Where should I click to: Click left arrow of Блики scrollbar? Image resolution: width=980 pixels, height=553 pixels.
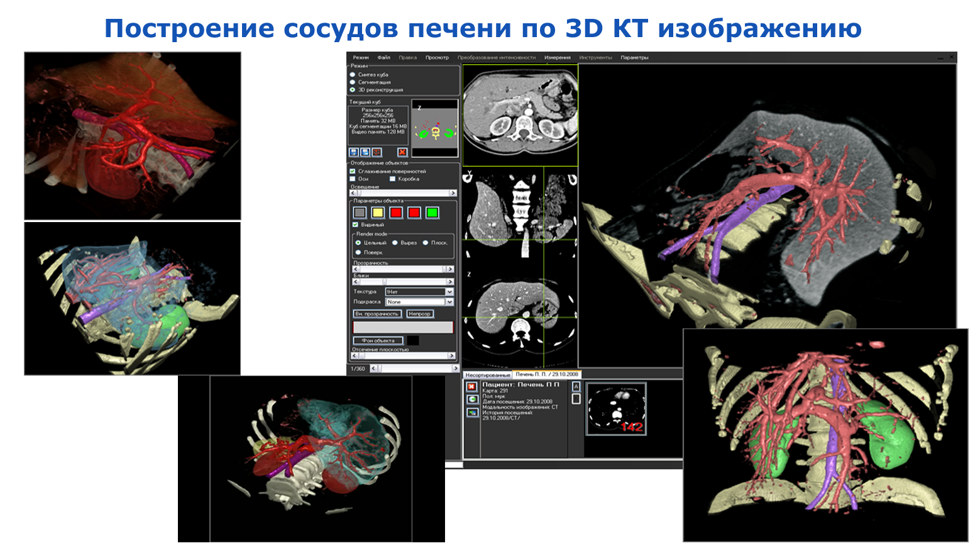point(356,282)
